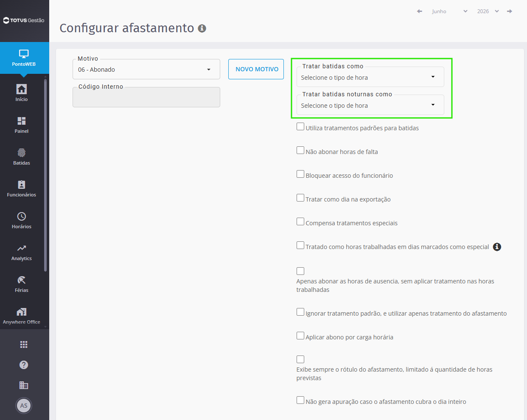
Task: Click the NOVO MOTIVO button
Action: coord(256,69)
